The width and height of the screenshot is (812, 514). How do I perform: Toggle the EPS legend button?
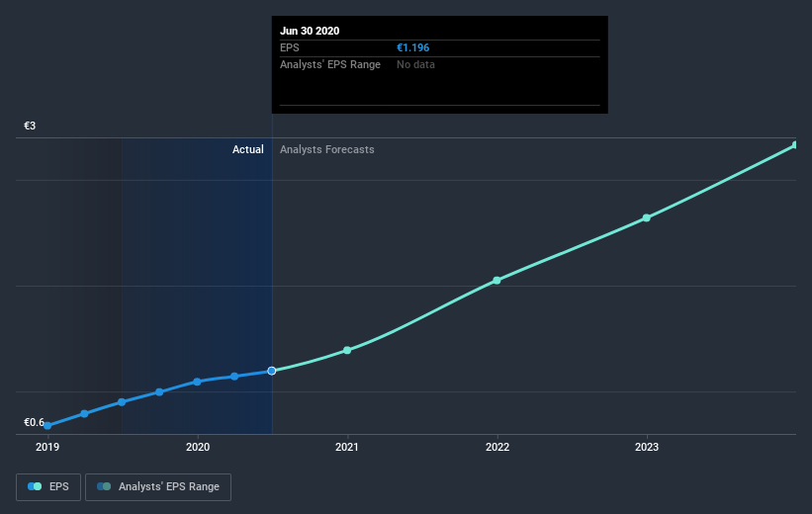pos(48,486)
